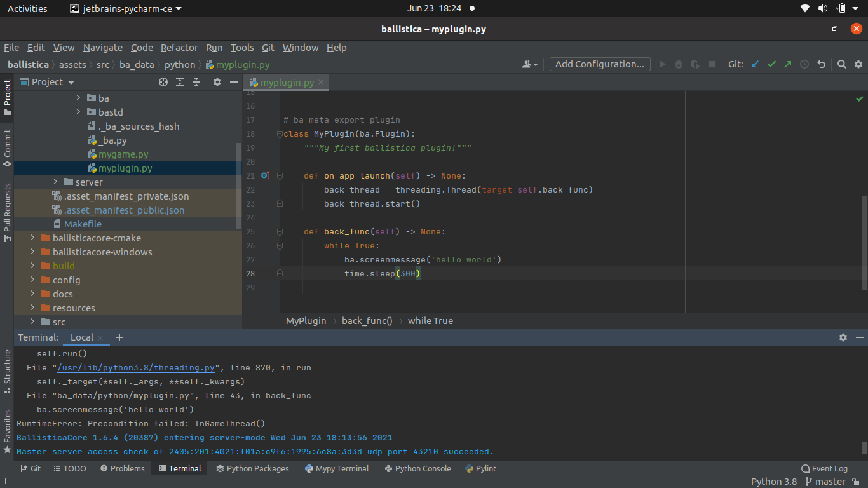The width and height of the screenshot is (868, 488).
Task: Collapse the bastd folder in Project tree
Action: tap(78, 112)
